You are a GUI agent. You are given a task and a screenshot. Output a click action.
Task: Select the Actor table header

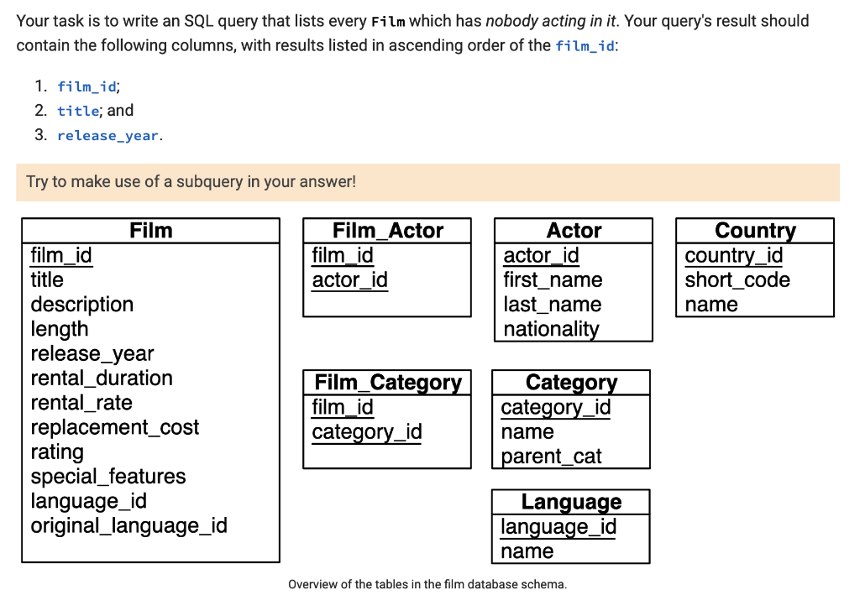[572, 230]
